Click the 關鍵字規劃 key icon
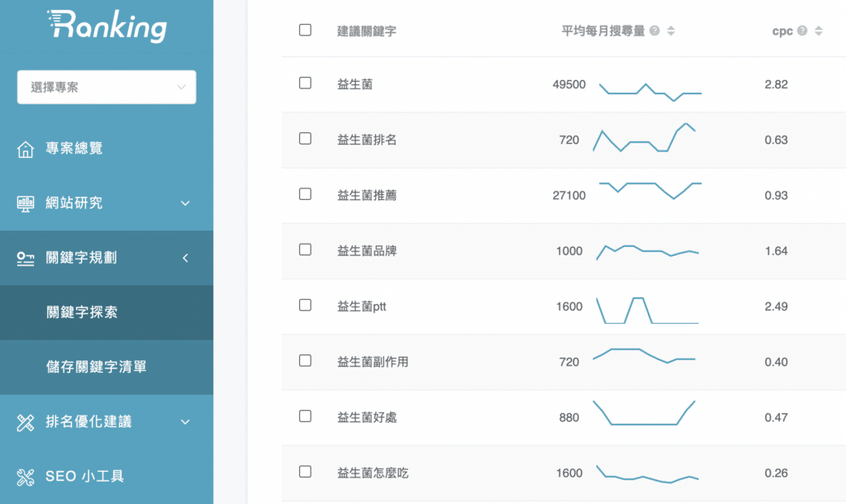This screenshot has height=504, width=846. click(26, 259)
